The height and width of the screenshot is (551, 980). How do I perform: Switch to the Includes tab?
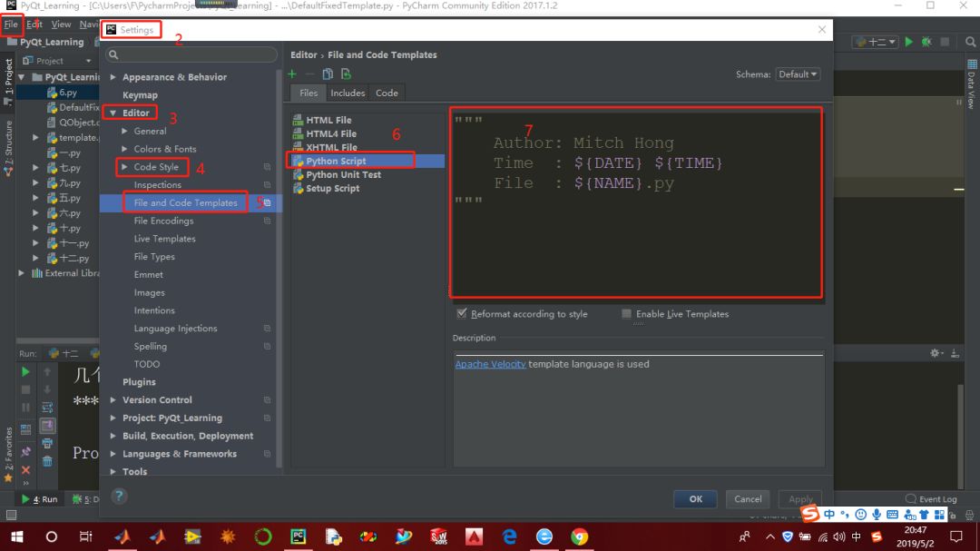pyautogui.click(x=348, y=93)
